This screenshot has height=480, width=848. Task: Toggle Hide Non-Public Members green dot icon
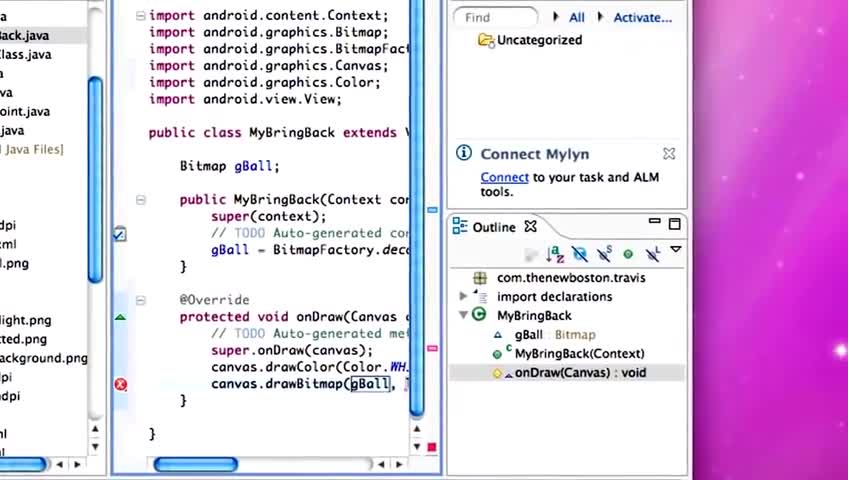(x=628, y=254)
